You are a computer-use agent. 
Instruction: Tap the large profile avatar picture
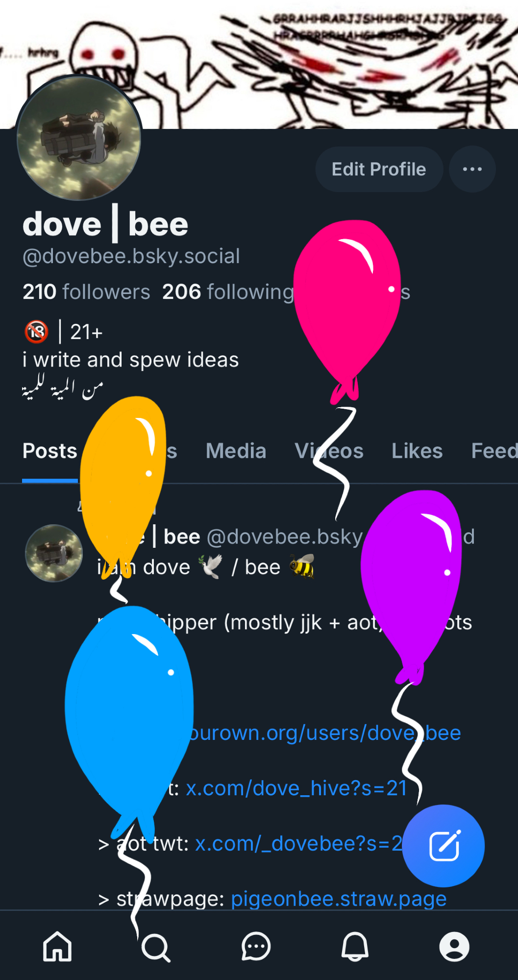(x=79, y=139)
